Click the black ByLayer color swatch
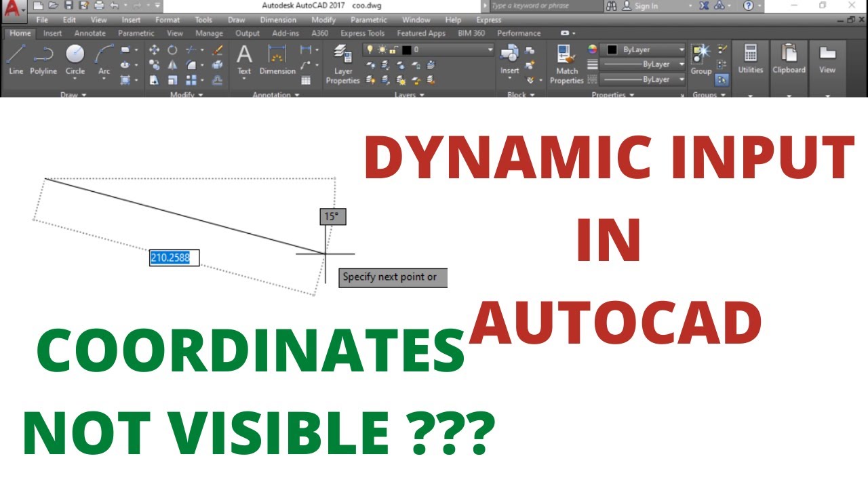 click(x=612, y=49)
